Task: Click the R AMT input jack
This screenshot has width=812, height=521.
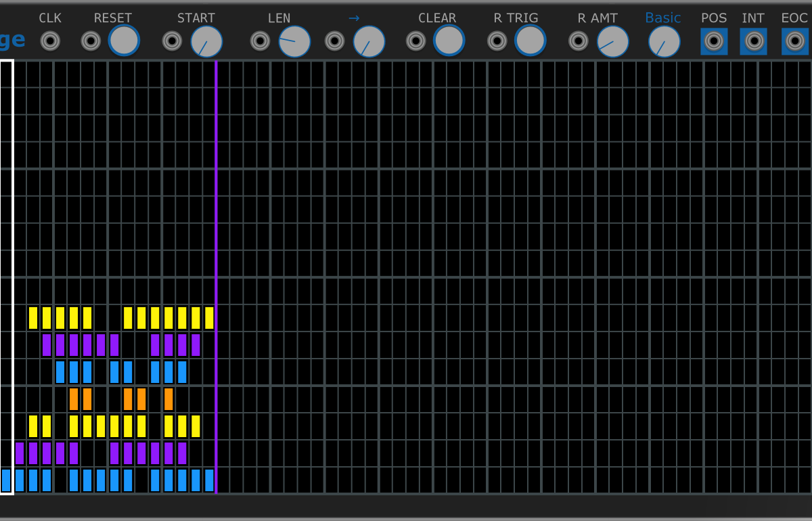Action: click(x=578, y=41)
